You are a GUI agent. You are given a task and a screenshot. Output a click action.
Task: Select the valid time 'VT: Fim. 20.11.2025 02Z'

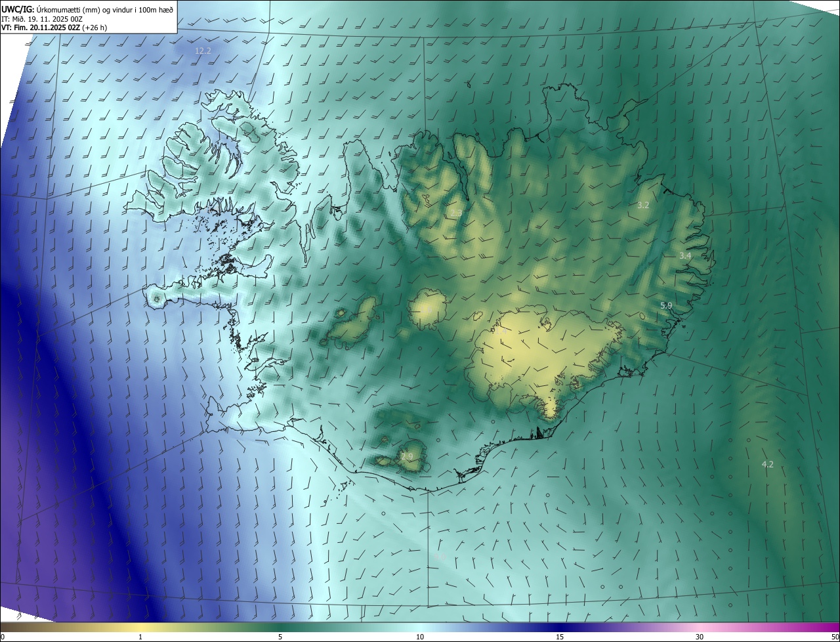click(41, 28)
